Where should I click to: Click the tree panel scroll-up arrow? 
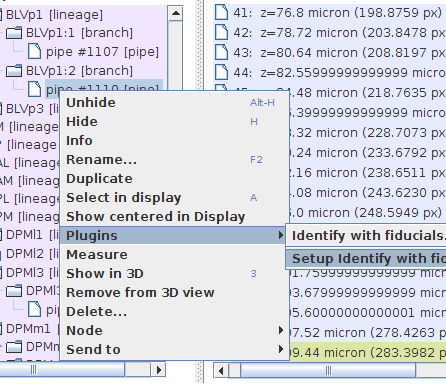click(x=175, y=14)
